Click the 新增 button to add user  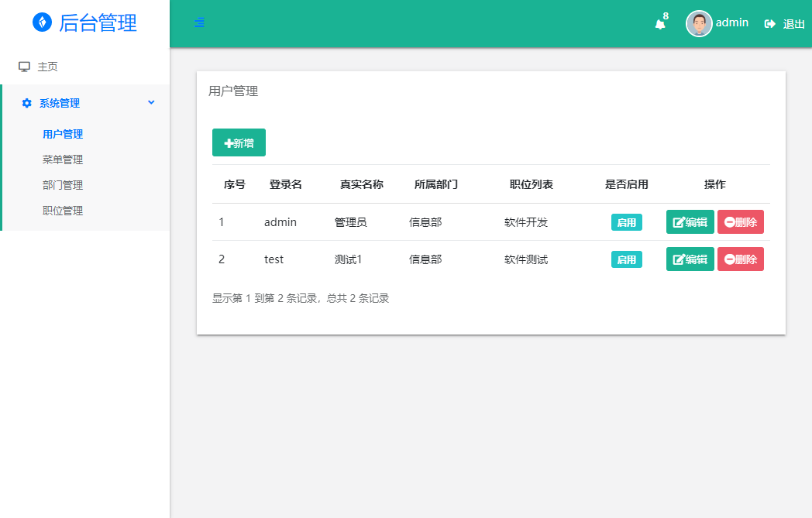click(x=239, y=142)
